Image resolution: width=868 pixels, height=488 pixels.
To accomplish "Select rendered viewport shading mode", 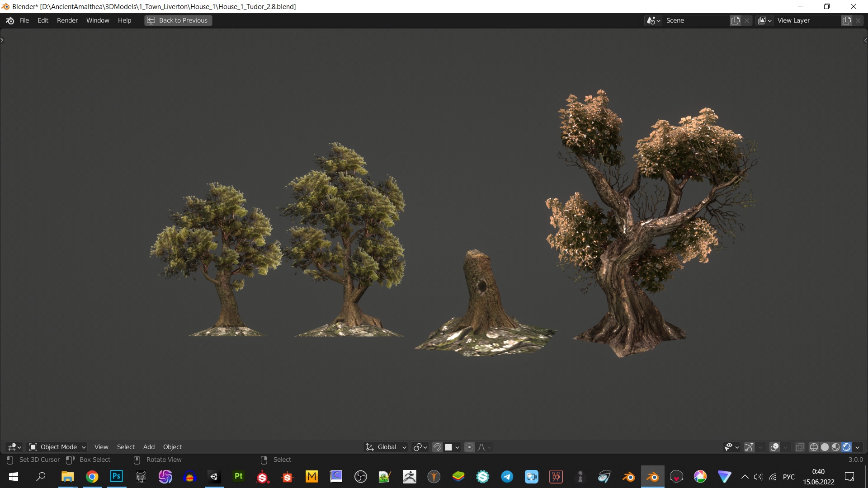I will point(847,447).
